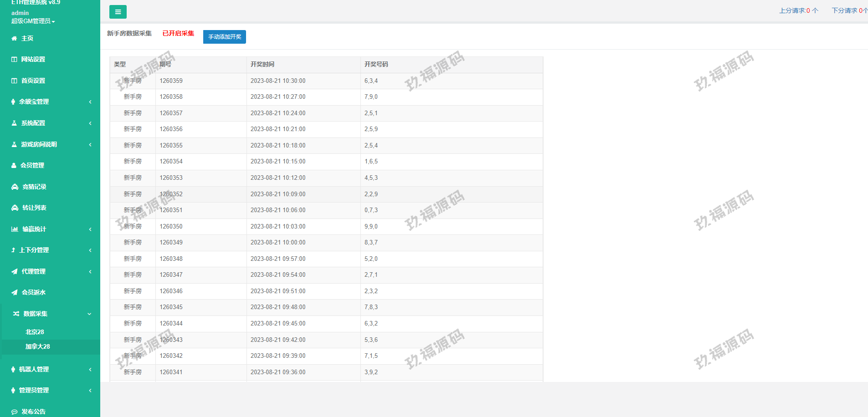Image resolution: width=868 pixels, height=417 pixels.
Task: Click the 会员管理 user icon
Action: click(x=14, y=166)
